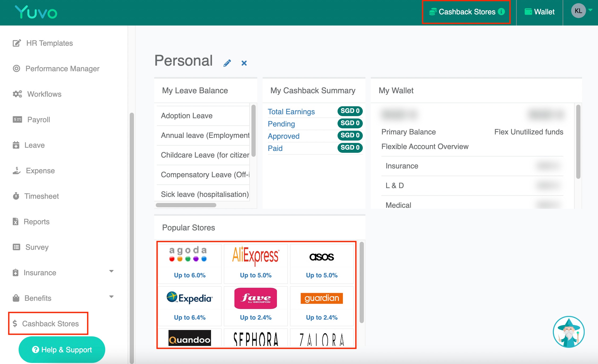Screen dimensions: 598x364
Task: Open Approved cashback link
Action: pos(284,136)
